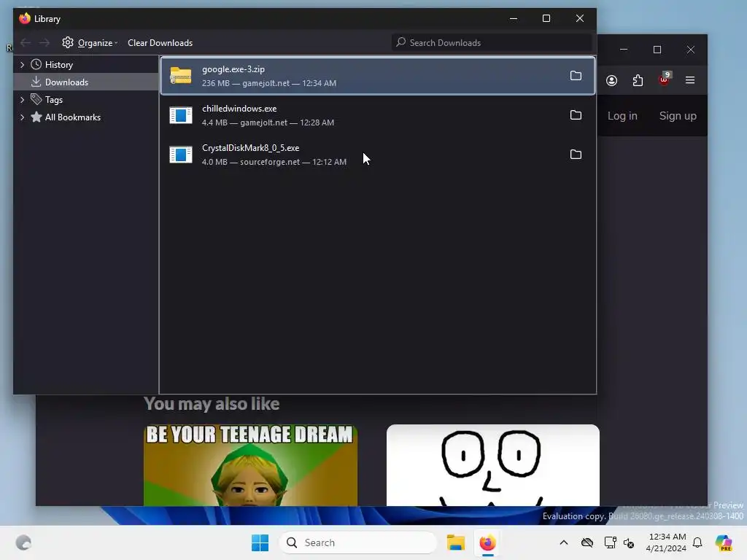Viewport: 747px width, 560px height.
Task: Expand the Tags tree node
Action: coord(22,100)
